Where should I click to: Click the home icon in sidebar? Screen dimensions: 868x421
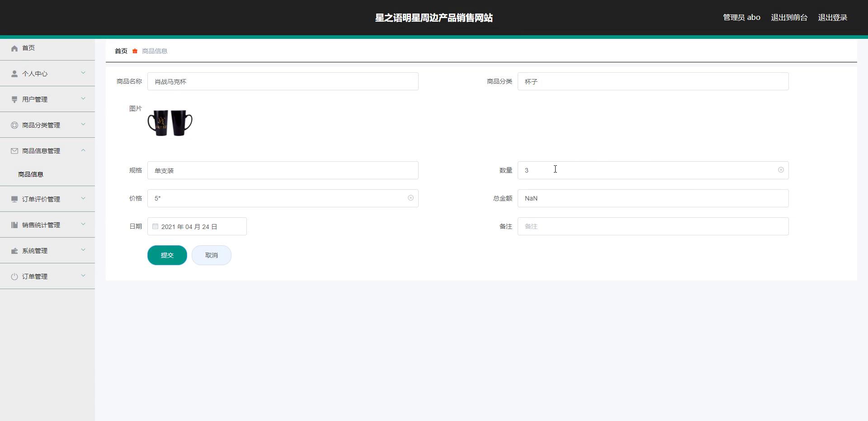click(x=14, y=48)
